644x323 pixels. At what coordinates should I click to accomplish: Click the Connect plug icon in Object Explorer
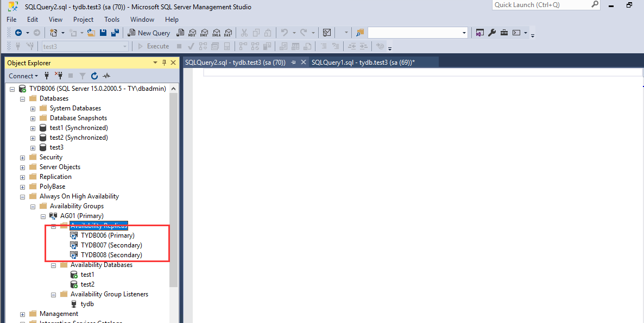click(47, 76)
